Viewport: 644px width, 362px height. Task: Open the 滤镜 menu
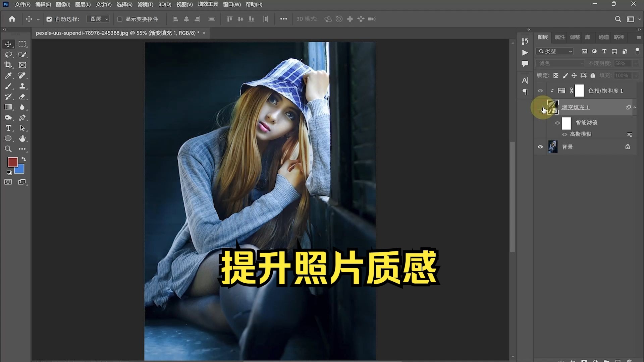pos(146,5)
